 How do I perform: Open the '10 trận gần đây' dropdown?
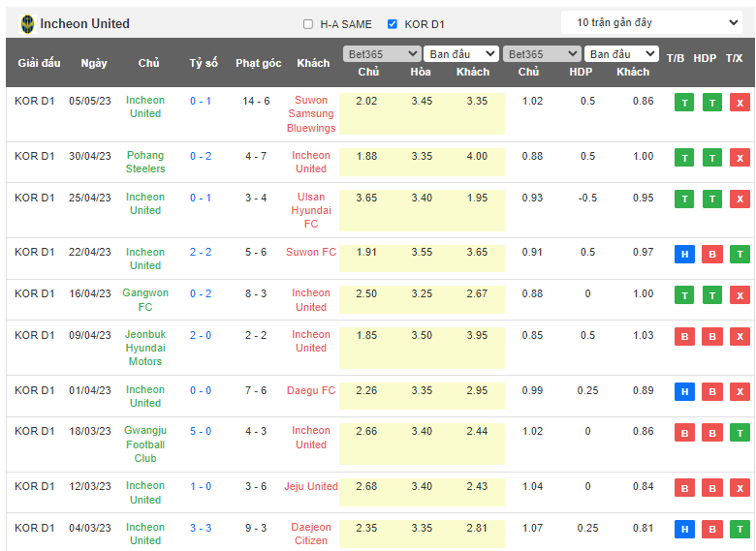[651, 22]
